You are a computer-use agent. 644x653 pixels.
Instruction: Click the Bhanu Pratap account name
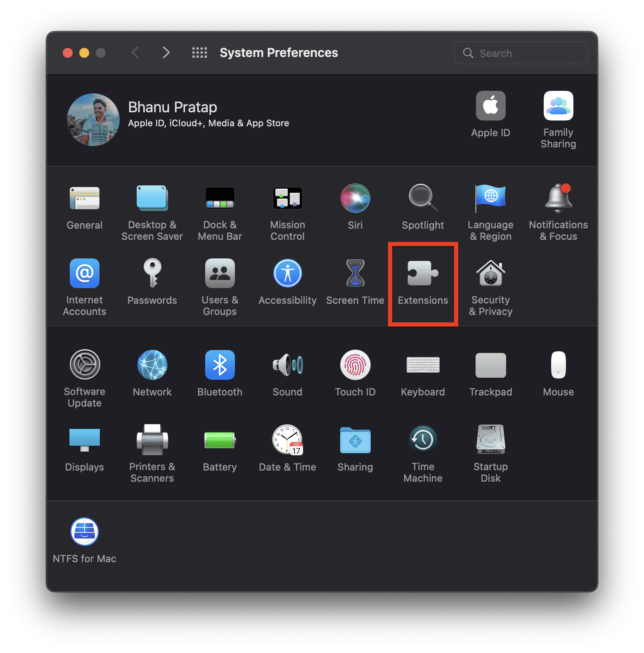173,107
